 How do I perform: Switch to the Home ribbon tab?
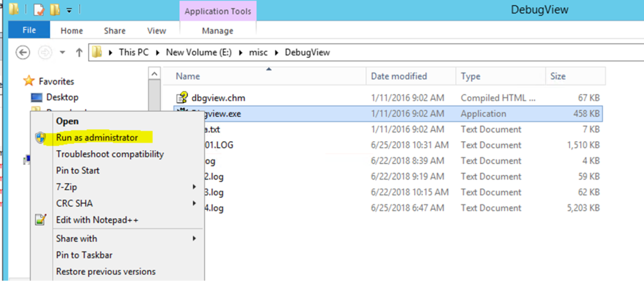coord(72,31)
